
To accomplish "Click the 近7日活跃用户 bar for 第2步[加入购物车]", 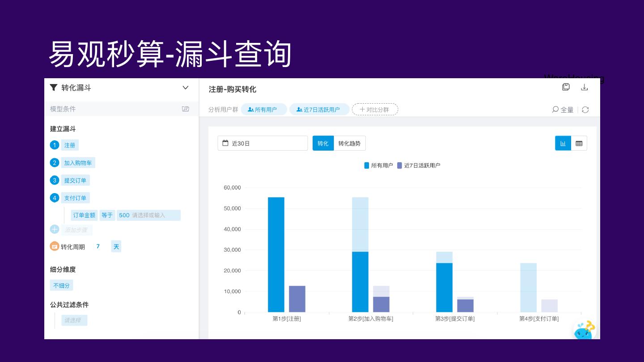I will click(x=381, y=304).
